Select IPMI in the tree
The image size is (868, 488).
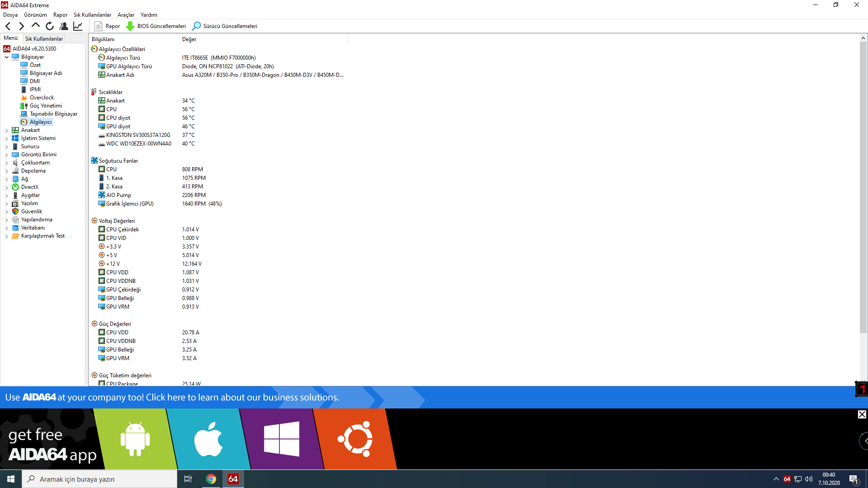point(35,89)
